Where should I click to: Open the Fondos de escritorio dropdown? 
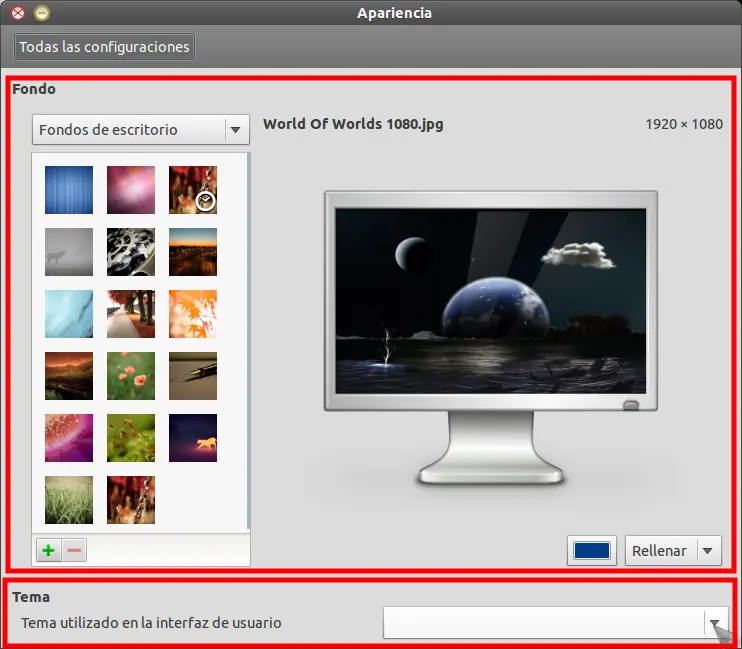[x=141, y=129]
